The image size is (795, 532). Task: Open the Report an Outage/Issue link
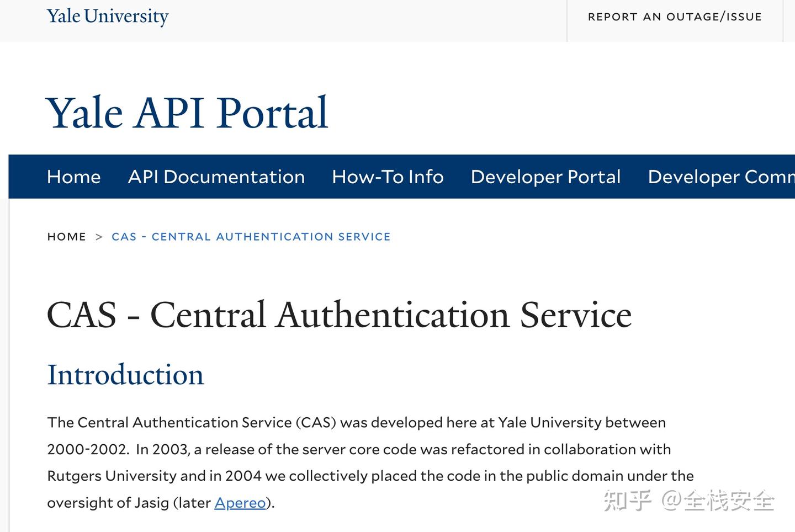click(675, 17)
